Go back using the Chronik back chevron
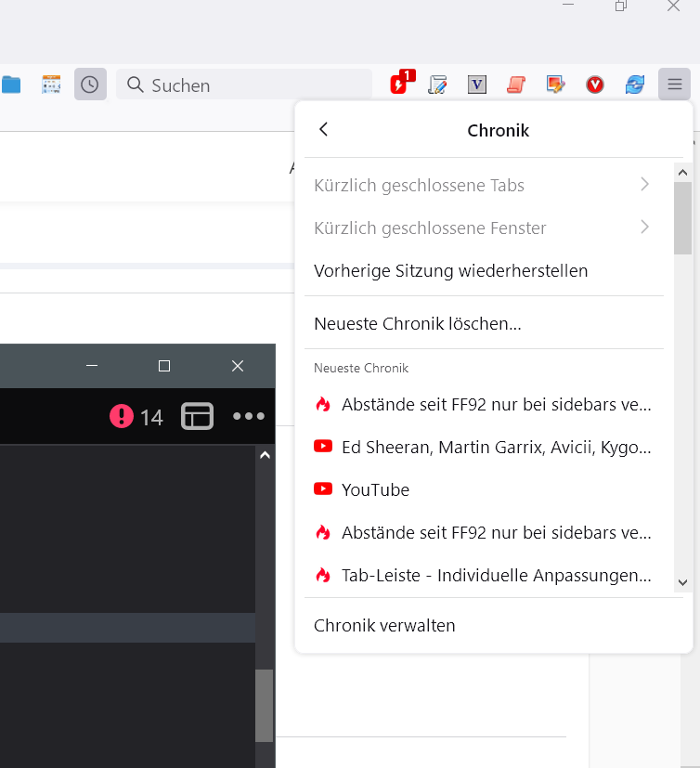Viewport: 700px width, 768px height. click(x=323, y=130)
